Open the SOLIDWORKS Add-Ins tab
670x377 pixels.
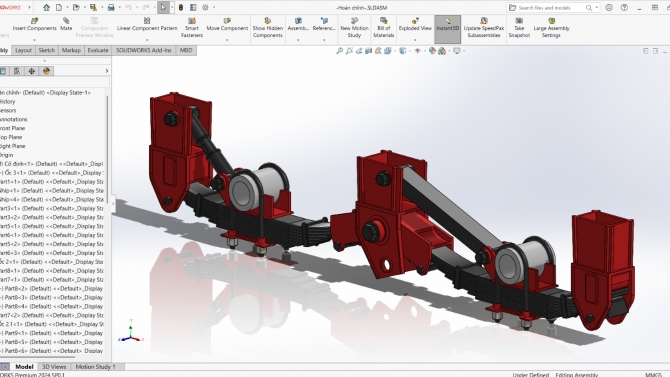144,50
